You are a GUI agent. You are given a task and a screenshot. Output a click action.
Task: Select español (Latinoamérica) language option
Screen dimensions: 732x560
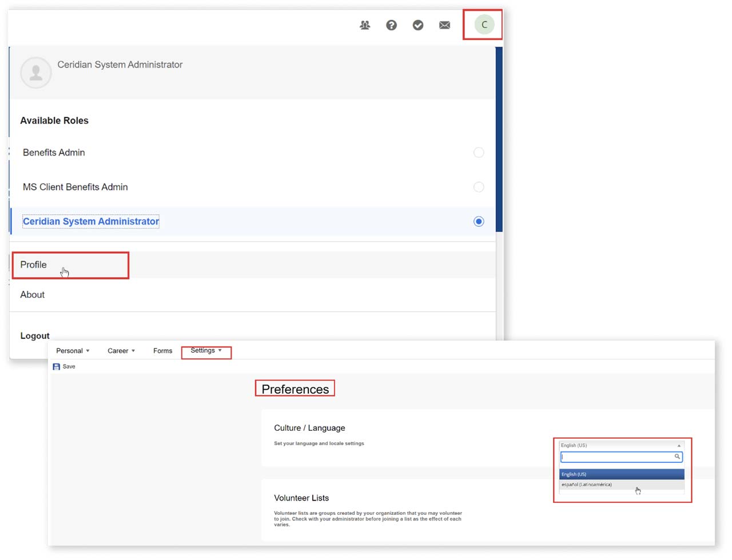click(587, 485)
